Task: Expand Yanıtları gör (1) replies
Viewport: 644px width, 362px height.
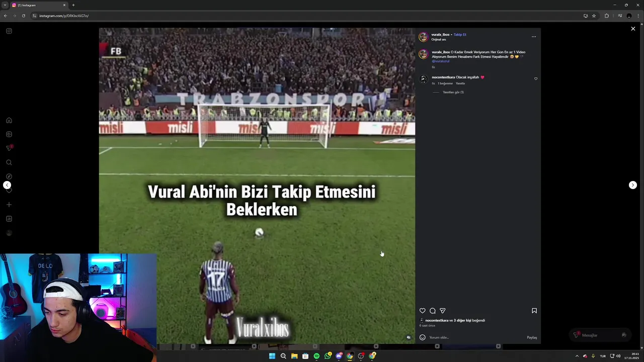Action: pos(453,92)
